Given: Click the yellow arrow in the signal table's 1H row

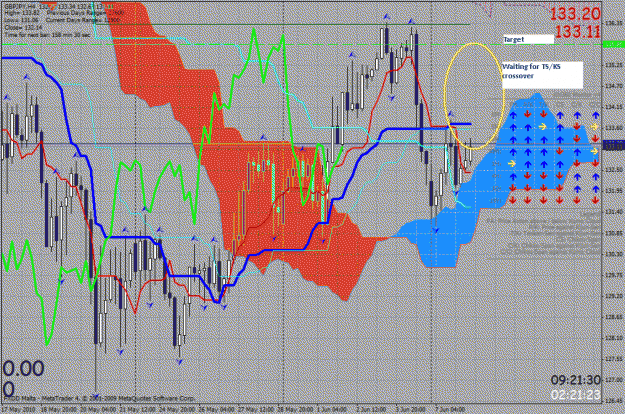Looking at the screenshot, I should click(511, 164).
